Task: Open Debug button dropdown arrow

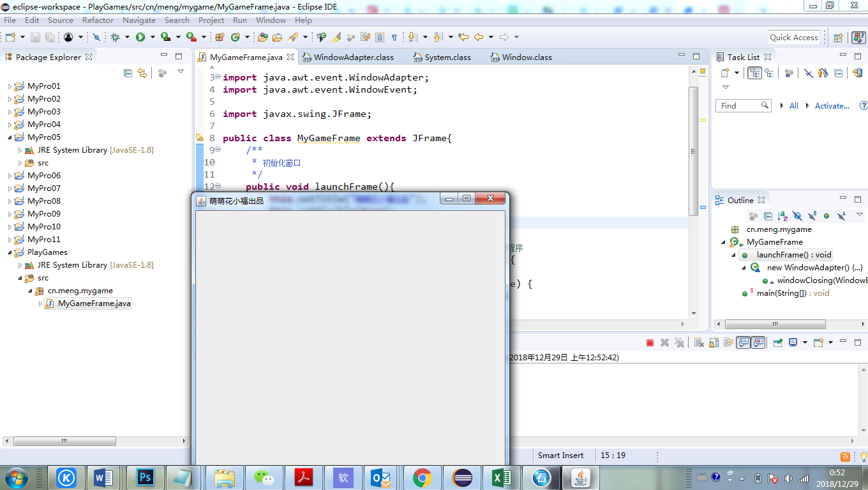Action: pyautogui.click(x=128, y=37)
